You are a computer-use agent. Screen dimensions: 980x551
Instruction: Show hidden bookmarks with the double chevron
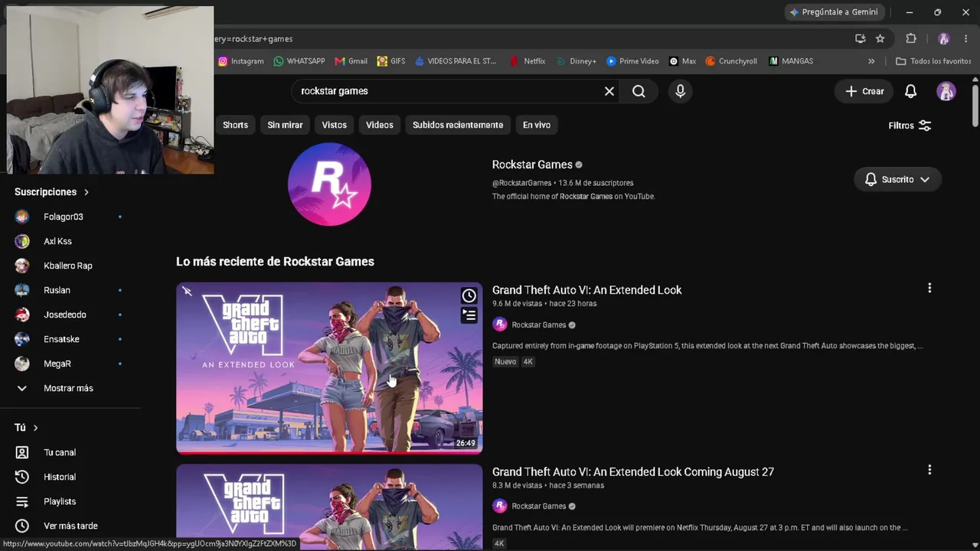tap(871, 61)
